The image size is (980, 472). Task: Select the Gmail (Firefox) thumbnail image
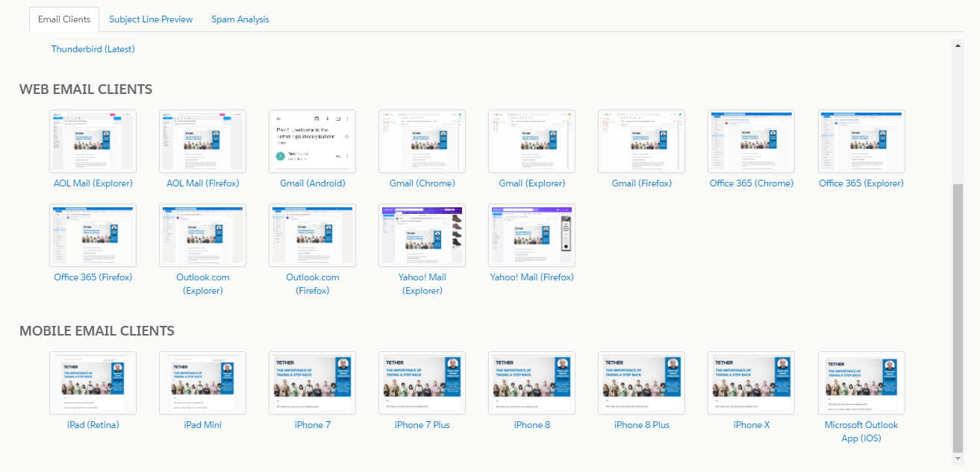pyautogui.click(x=641, y=141)
